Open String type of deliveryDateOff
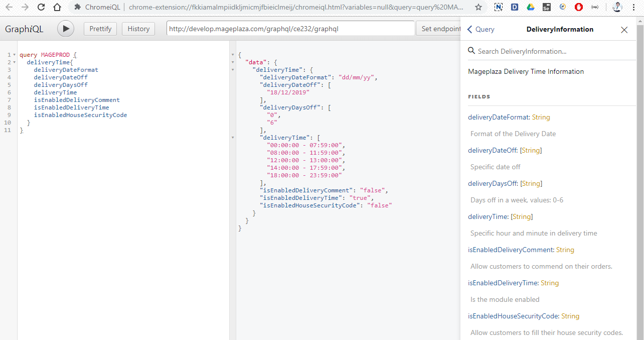 click(x=531, y=150)
